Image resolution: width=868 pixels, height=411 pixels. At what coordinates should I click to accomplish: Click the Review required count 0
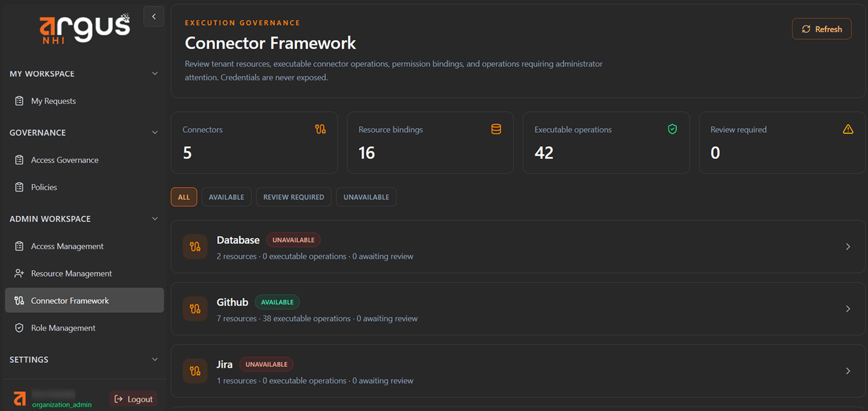(716, 153)
